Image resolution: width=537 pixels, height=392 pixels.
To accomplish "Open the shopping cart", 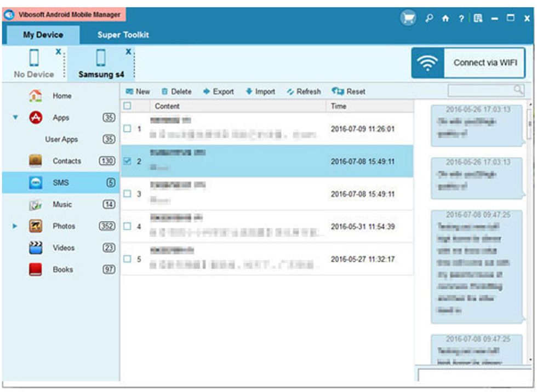I will coord(407,17).
